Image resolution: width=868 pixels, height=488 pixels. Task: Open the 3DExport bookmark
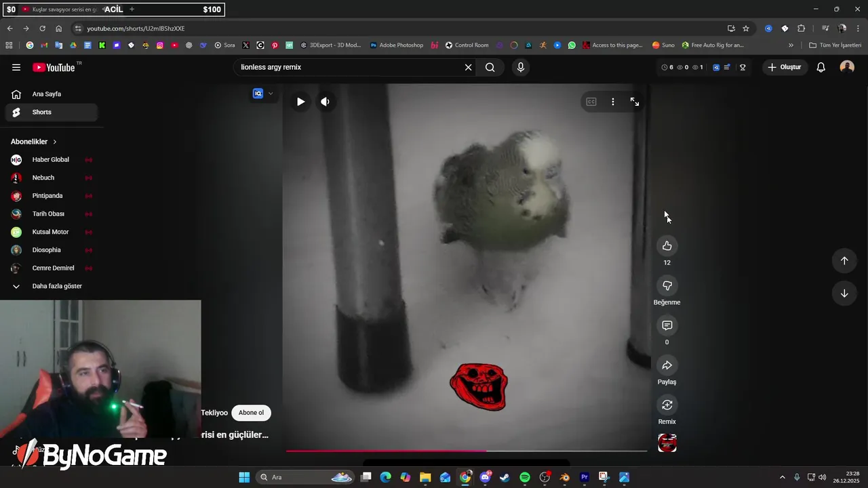331,45
